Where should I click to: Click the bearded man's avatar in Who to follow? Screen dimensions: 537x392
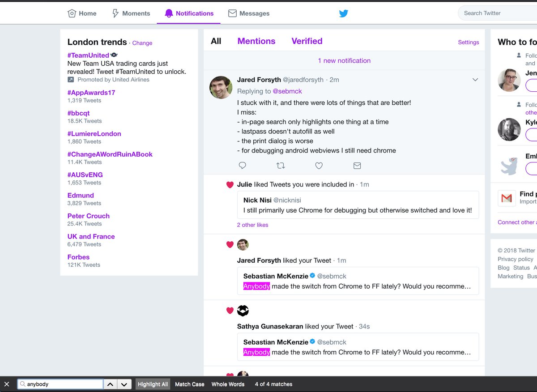pyautogui.click(x=509, y=130)
